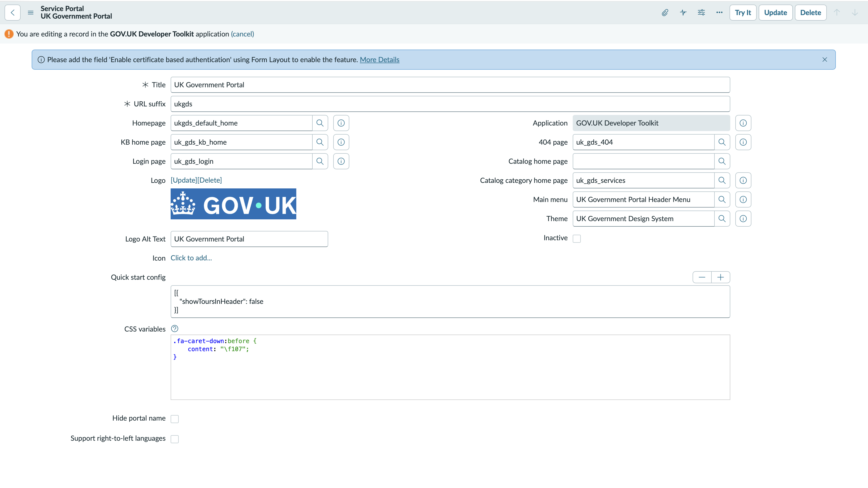Focus the Title input field
Viewport: 868px width, 488px height.
(450, 85)
